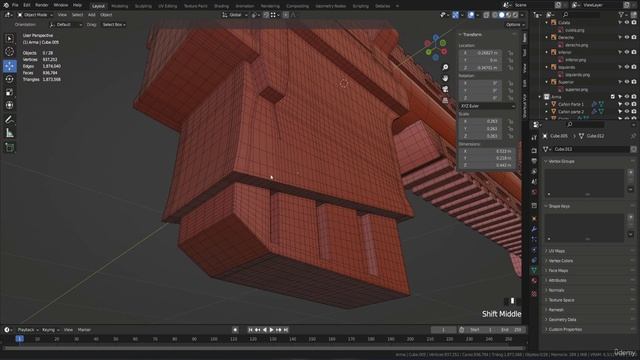
Task: Click the play animation button
Action: click(x=271, y=330)
